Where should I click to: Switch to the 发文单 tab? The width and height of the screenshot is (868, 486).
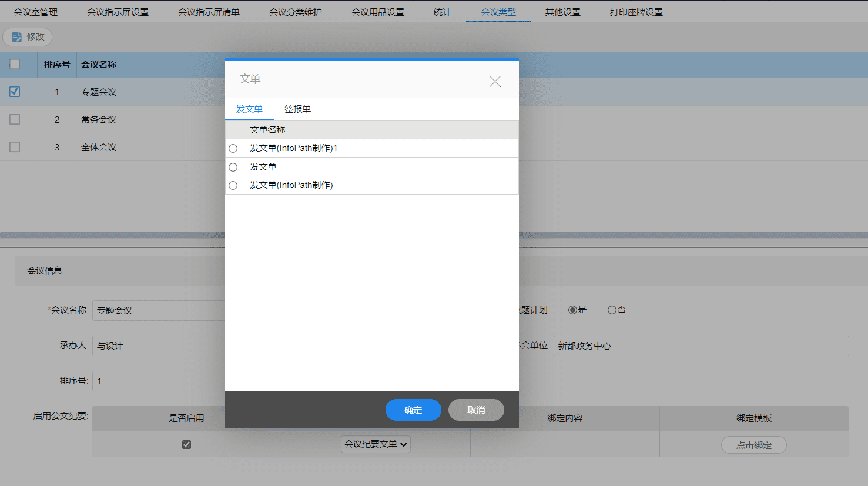click(249, 109)
